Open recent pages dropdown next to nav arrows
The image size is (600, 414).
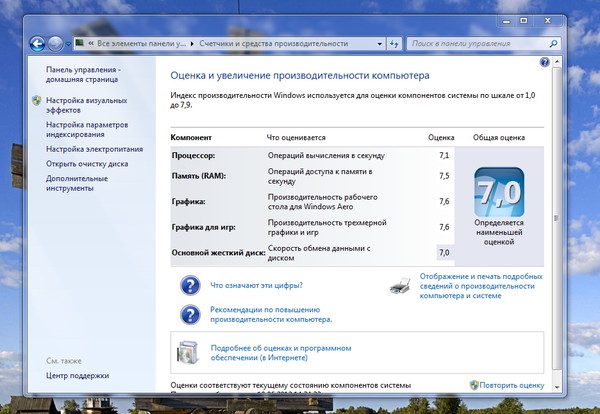(68, 44)
